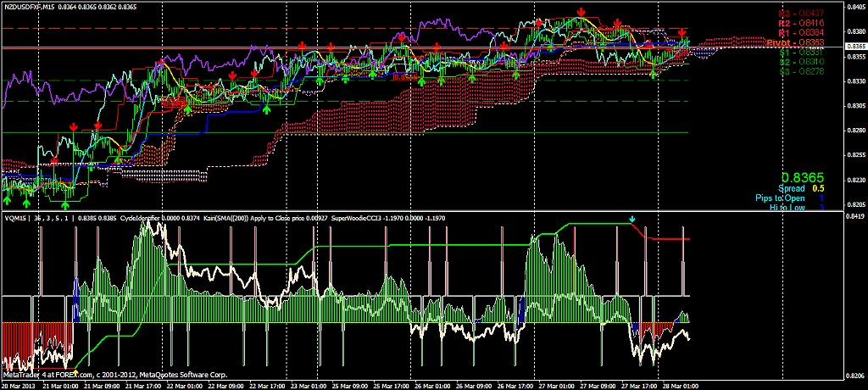Click the 20 Mar 2013 date on time axis
The image size is (868, 390).
pyautogui.click(x=19, y=385)
